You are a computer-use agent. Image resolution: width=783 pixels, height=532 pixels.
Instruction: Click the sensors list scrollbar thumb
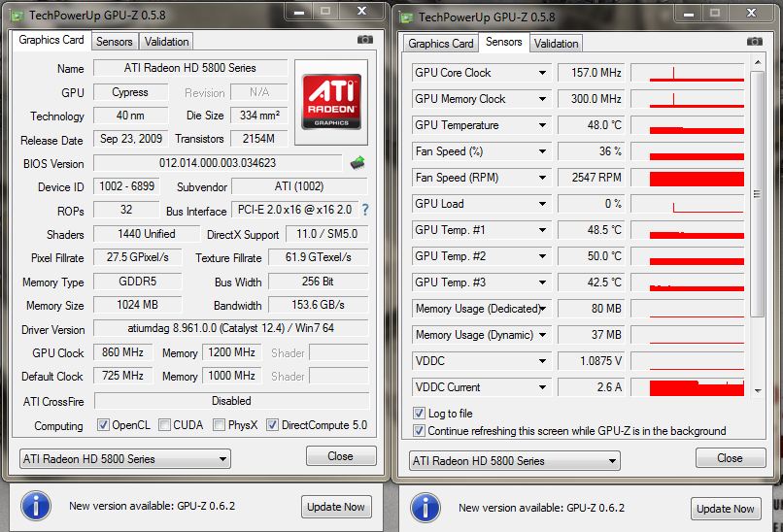pos(758,194)
